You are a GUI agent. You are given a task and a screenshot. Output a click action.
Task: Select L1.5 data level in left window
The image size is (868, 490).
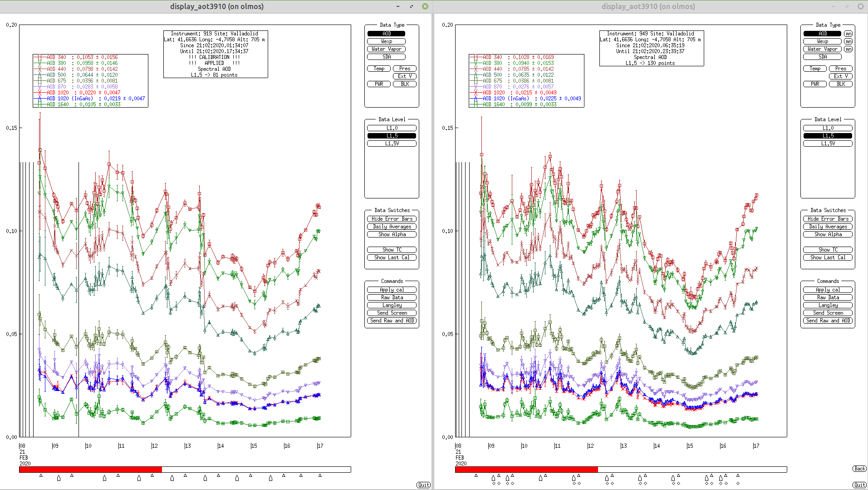(392, 136)
